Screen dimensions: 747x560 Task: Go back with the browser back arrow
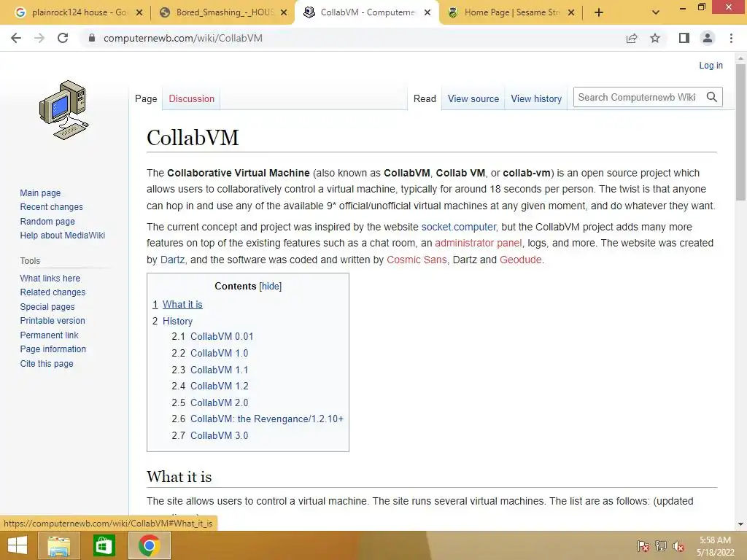coord(16,38)
